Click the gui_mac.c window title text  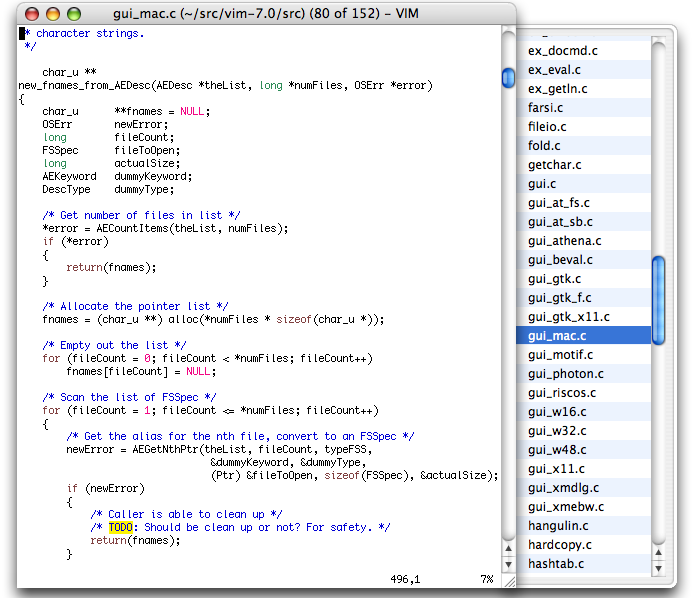coord(266,14)
